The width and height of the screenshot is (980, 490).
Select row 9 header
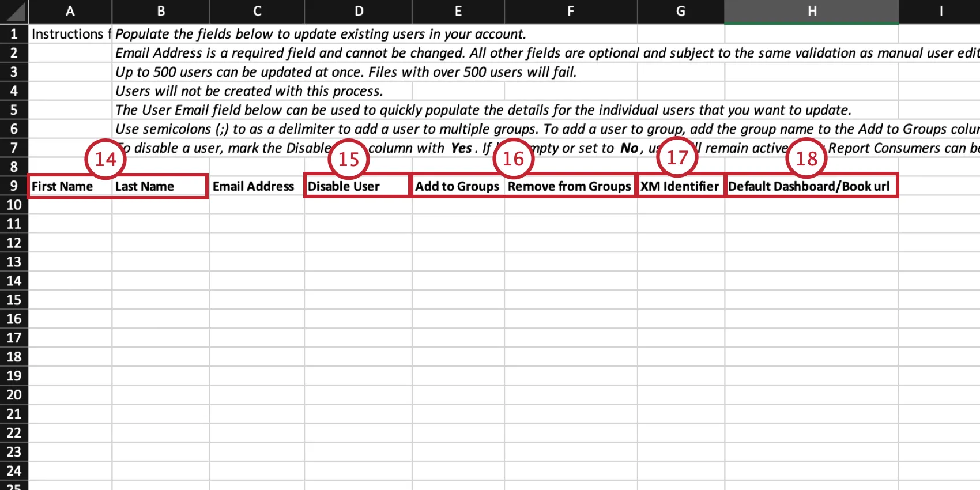pos(14,186)
